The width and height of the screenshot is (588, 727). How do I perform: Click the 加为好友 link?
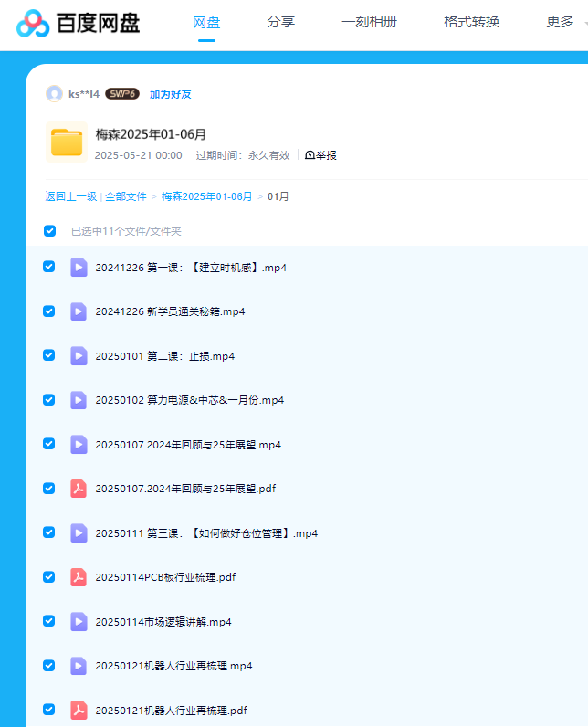(x=170, y=93)
